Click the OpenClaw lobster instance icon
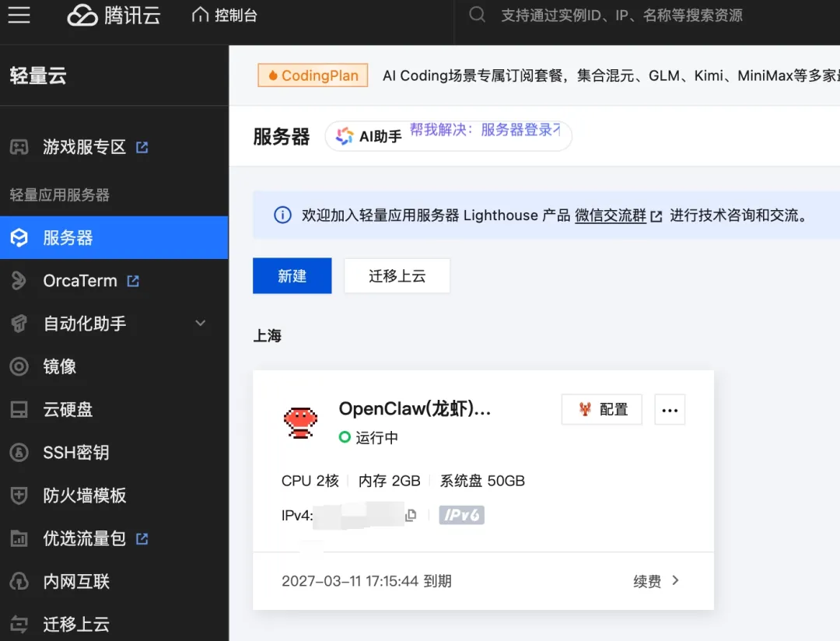This screenshot has height=641, width=840. pyautogui.click(x=300, y=422)
